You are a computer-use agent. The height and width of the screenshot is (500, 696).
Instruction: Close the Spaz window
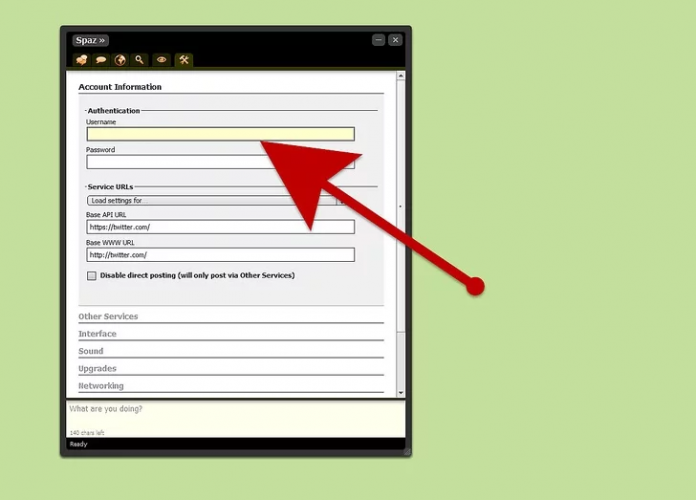[x=395, y=40]
